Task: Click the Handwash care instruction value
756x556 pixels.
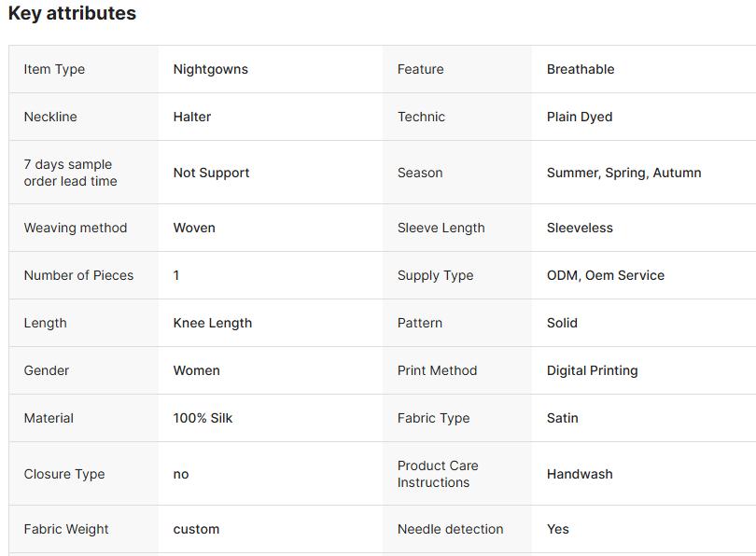Action: point(580,474)
